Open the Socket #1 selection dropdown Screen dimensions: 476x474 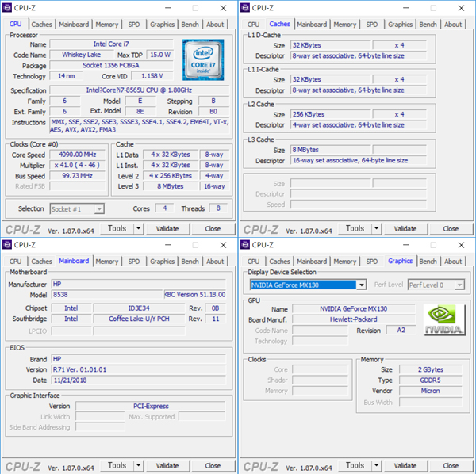point(77,209)
